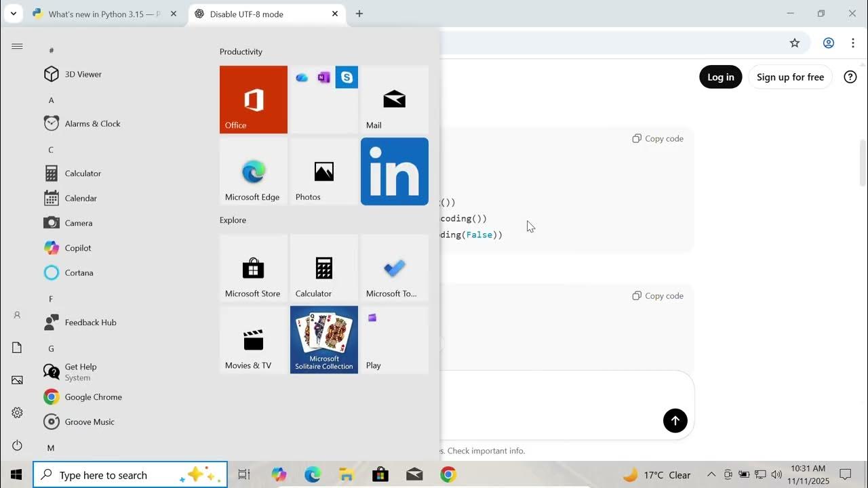
Task: Copy code from the second code block
Action: (658, 296)
